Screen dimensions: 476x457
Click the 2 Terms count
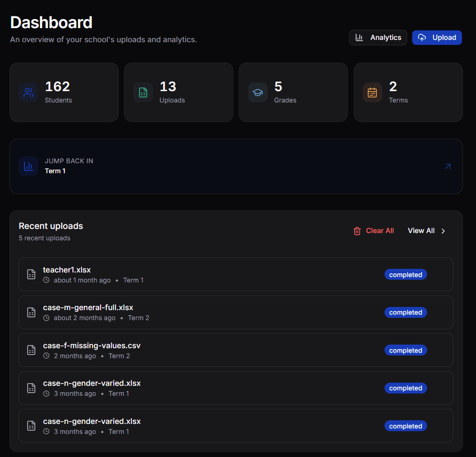coord(393,87)
